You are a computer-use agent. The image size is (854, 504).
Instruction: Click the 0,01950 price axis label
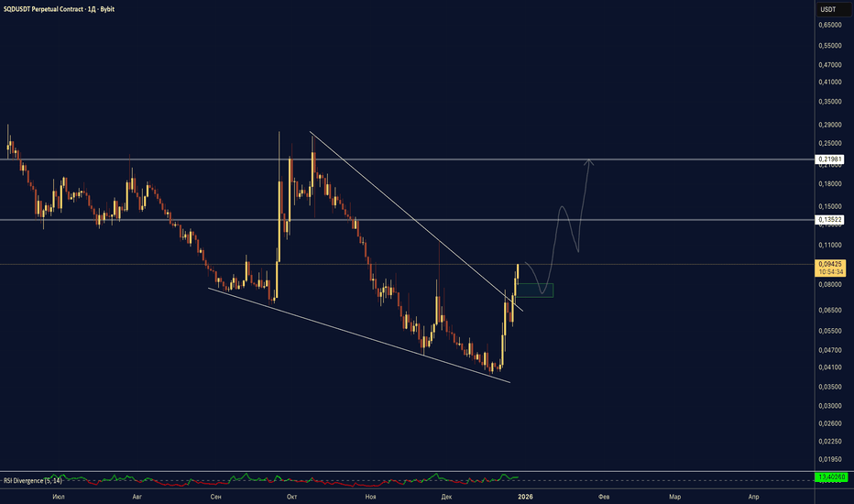(x=829, y=459)
